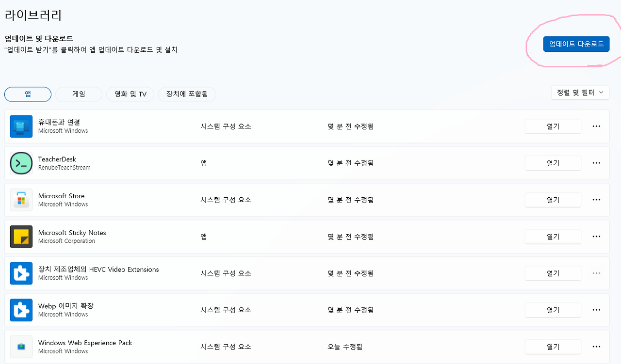Open more options for HEVC Video Extensions
The image size is (621, 364).
pos(596,273)
